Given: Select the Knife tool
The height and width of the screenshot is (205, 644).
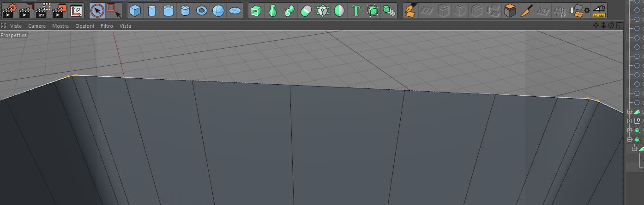Looking at the screenshot, I should pos(526,10).
